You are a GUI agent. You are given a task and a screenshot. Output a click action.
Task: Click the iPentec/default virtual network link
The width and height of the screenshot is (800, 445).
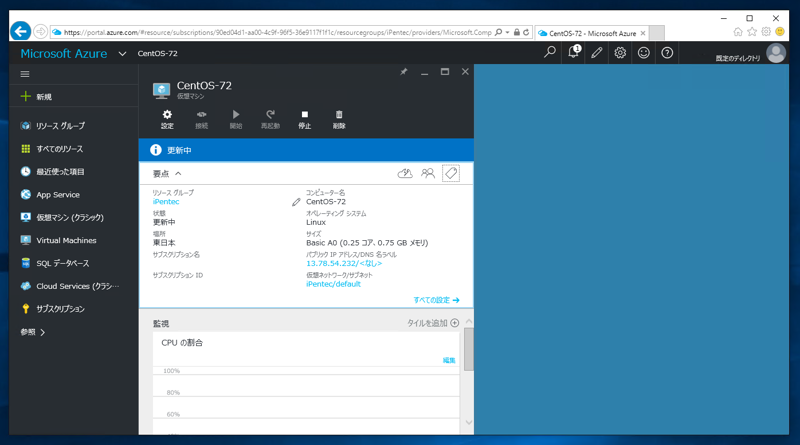(x=333, y=284)
